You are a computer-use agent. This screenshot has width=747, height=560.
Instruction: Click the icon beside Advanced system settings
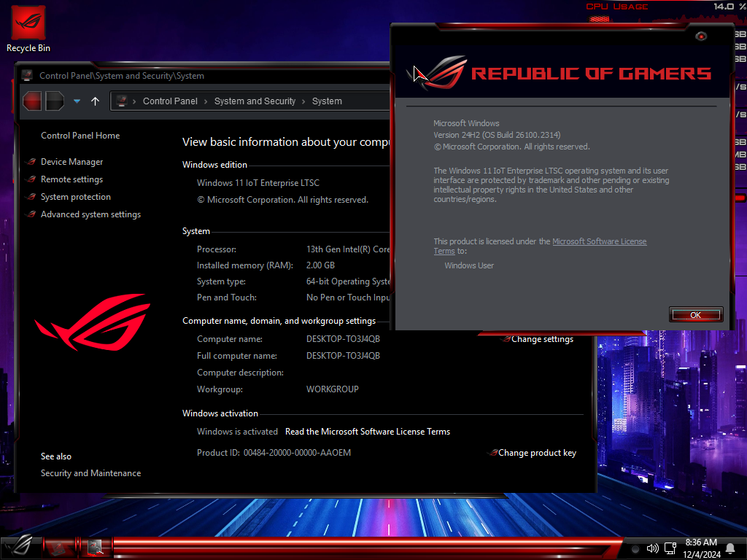pos(31,215)
